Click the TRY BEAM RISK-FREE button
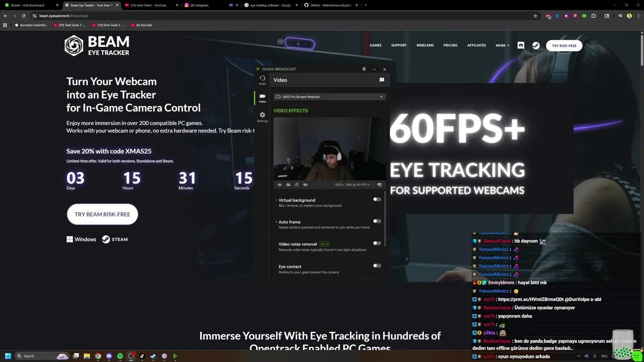Image resolution: width=644 pixels, height=362 pixels. tap(102, 214)
